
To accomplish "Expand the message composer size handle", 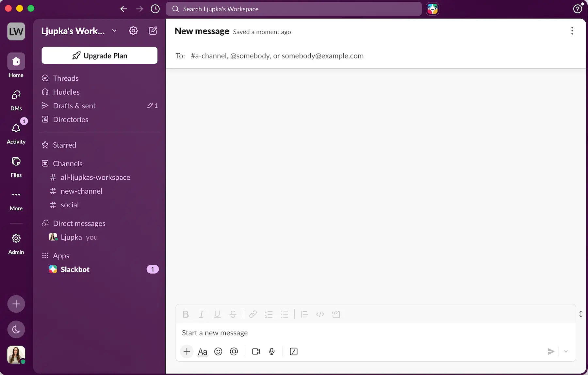I will tap(581, 314).
